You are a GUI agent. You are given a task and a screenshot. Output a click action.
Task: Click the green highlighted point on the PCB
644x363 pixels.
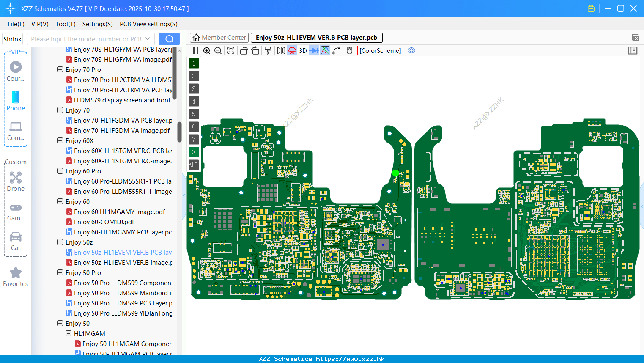click(395, 173)
